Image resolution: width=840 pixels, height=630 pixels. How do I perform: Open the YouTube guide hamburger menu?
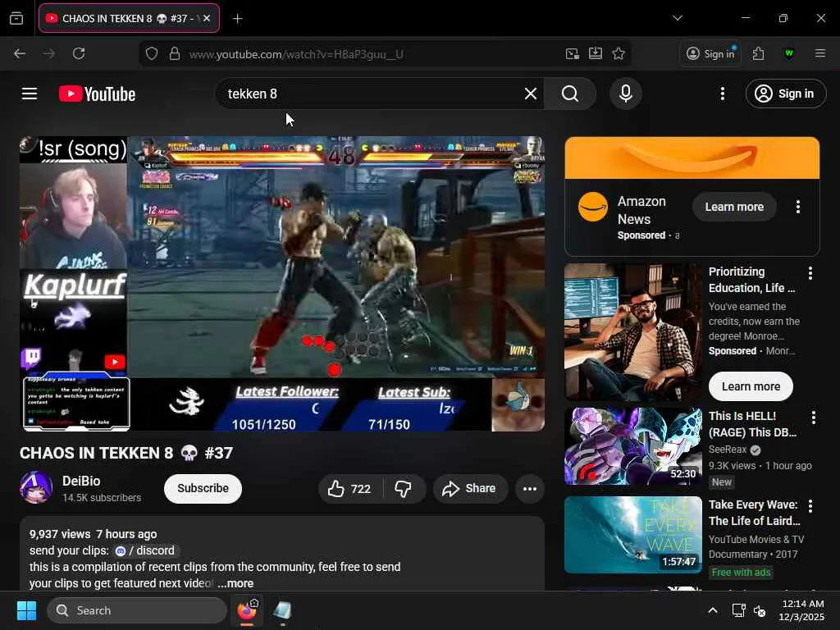pos(30,94)
